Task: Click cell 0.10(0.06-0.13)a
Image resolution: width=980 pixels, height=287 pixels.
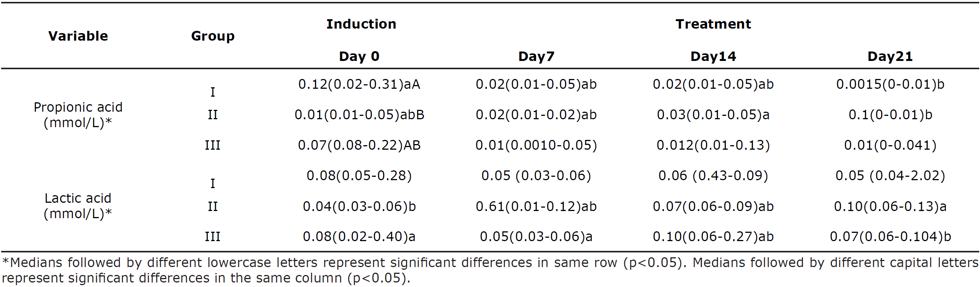Action: tap(890, 206)
